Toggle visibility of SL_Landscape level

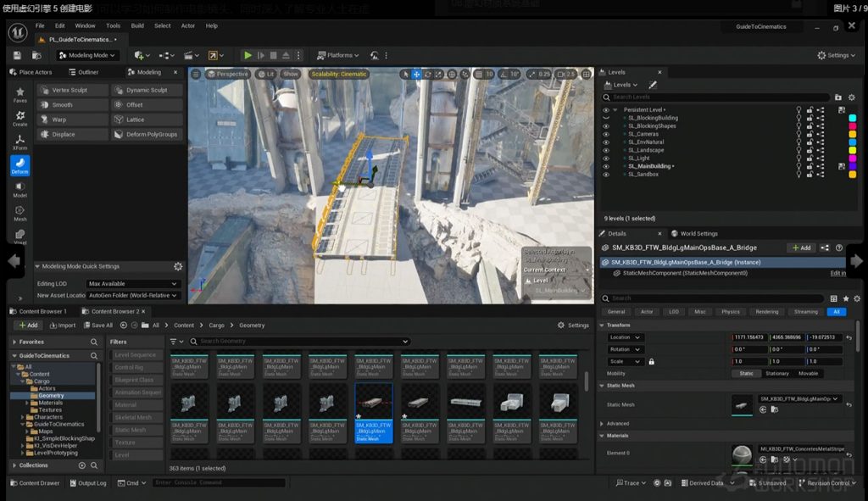[605, 150]
